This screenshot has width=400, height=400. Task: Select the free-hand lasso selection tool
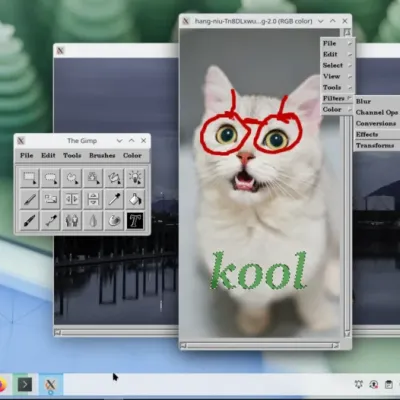click(72, 177)
